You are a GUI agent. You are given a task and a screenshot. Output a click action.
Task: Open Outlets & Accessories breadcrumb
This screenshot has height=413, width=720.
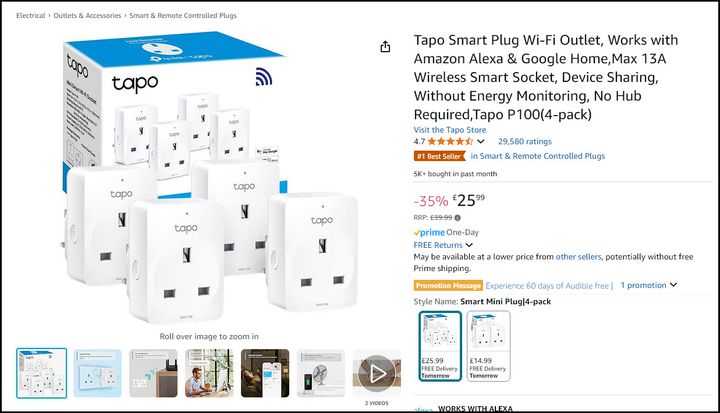tap(87, 16)
